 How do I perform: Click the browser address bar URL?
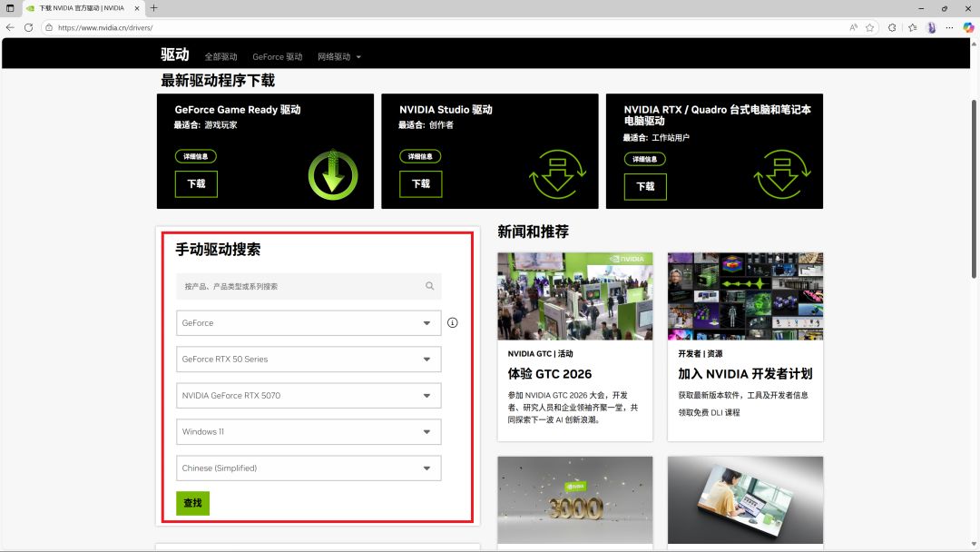[105, 27]
